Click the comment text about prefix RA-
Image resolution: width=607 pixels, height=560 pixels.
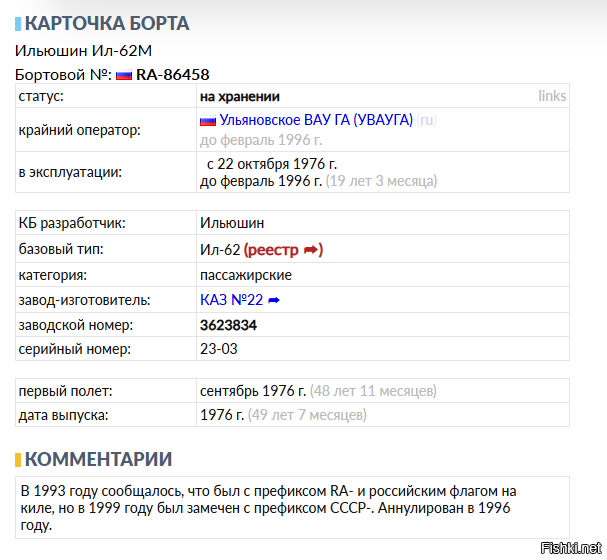click(x=268, y=508)
